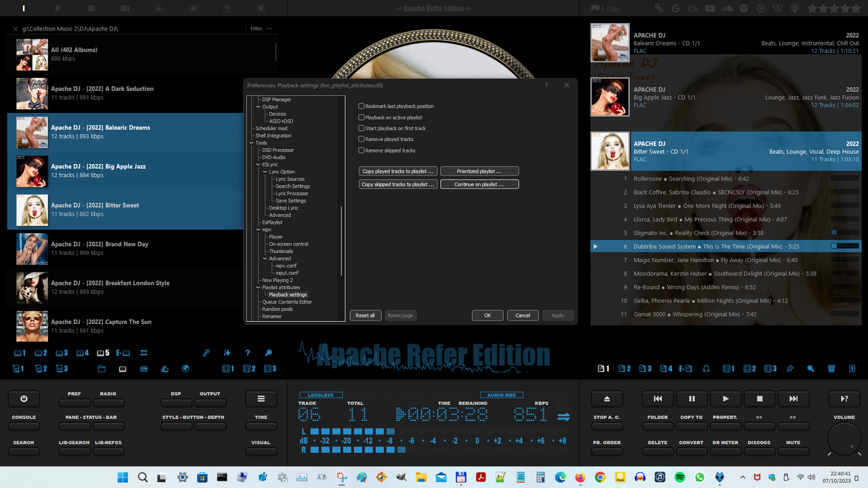Open the hamburger menu button

260,398
